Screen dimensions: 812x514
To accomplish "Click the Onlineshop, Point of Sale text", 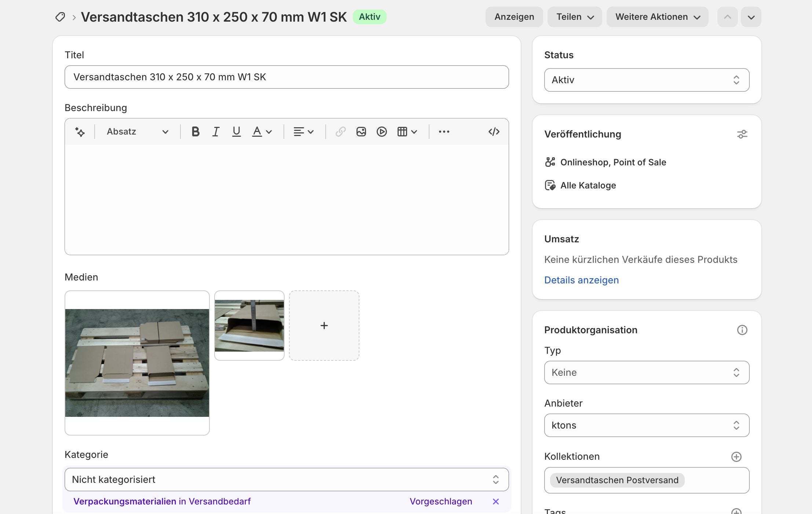I will (613, 162).
